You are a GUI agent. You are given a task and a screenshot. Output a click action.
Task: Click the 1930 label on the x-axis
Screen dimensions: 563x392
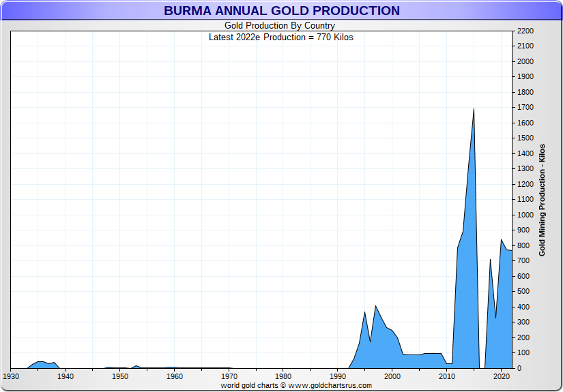click(11, 376)
